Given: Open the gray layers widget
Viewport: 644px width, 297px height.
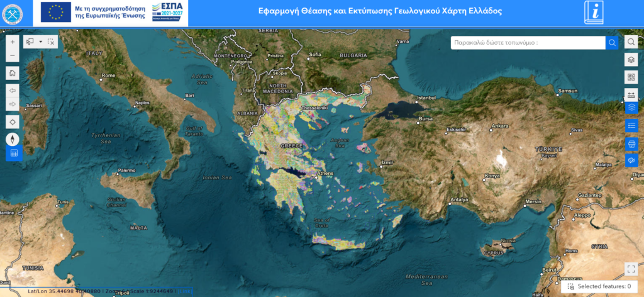Looking at the screenshot, I should [x=631, y=59].
